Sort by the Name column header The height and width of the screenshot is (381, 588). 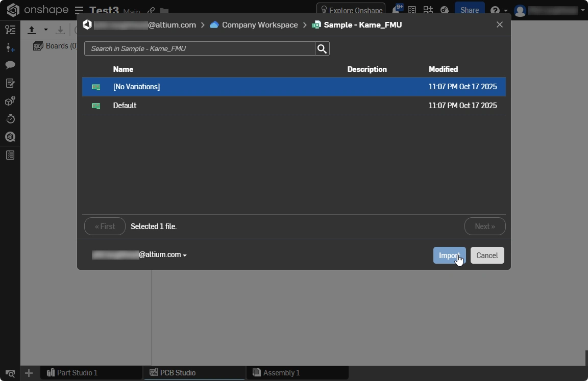point(123,69)
